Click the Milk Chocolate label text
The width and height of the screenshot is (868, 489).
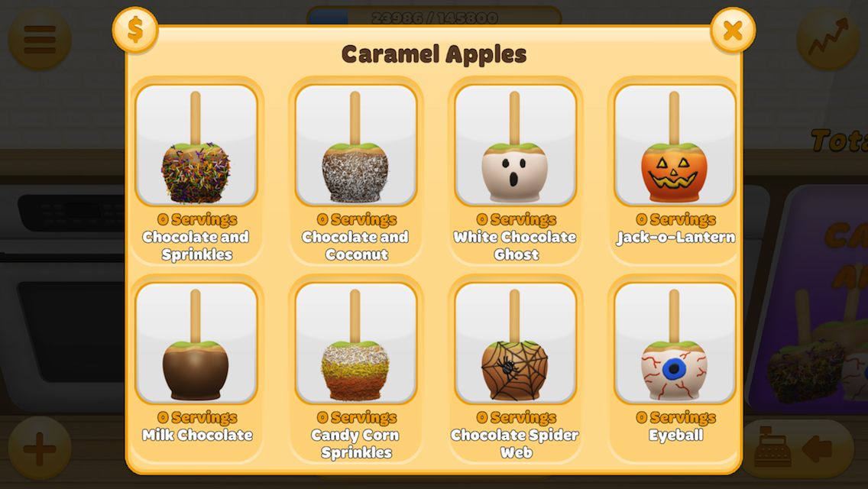197,435
